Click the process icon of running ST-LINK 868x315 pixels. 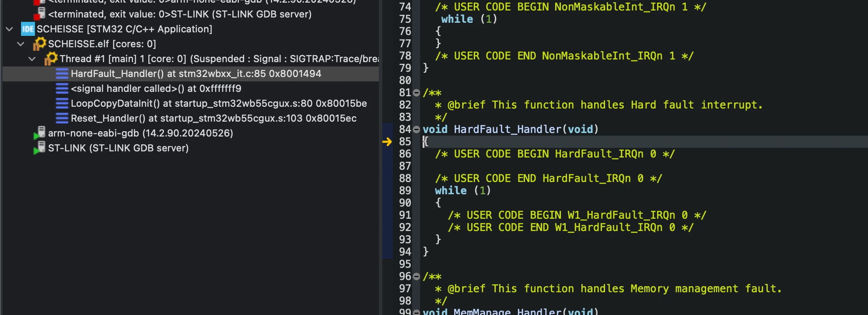39,148
